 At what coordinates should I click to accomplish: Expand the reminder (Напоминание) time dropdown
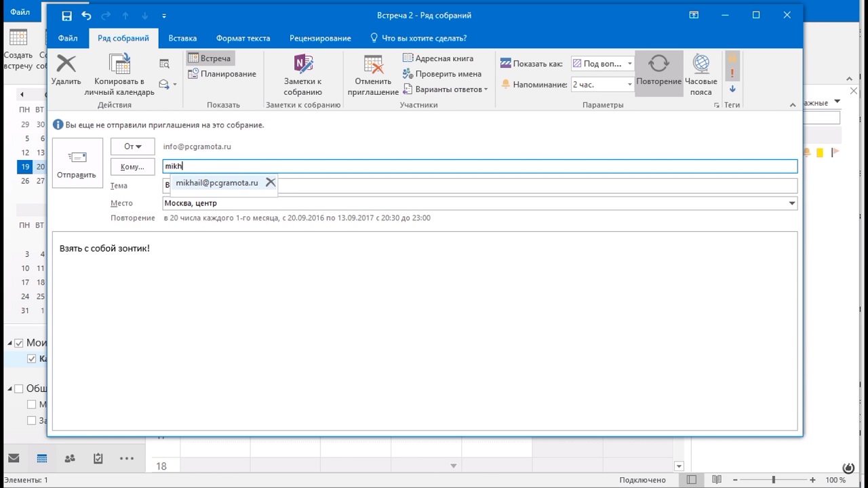pos(629,85)
